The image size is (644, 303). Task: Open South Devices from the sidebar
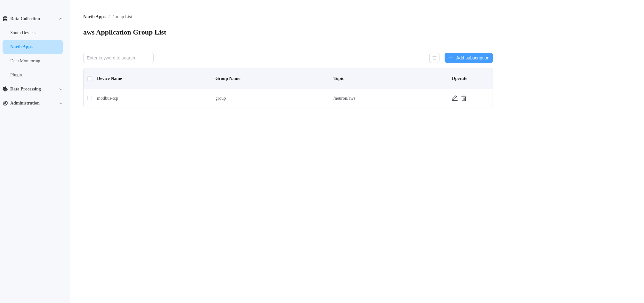coord(23,33)
